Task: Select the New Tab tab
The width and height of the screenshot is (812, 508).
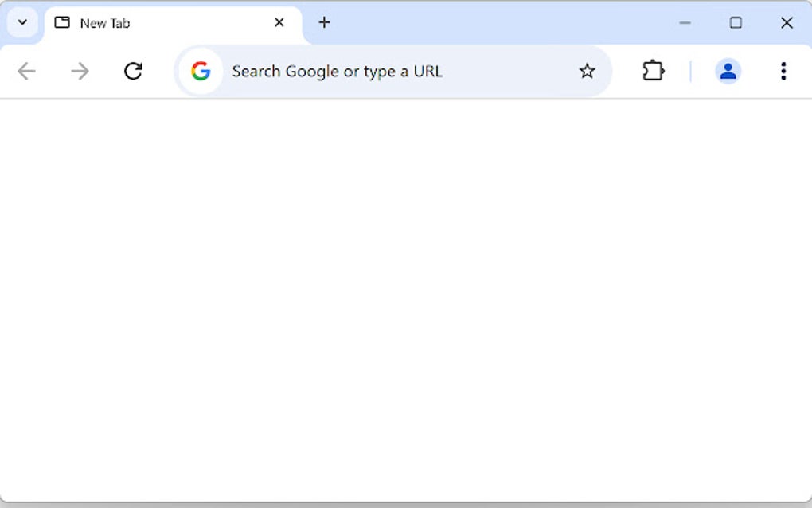Action: pyautogui.click(x=143, y=23)
